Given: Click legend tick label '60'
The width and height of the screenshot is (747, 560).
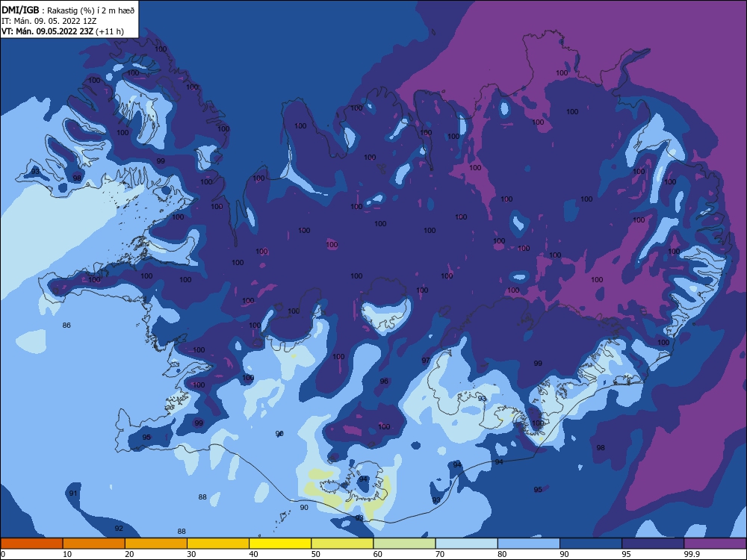Looking at the screenshot, I should pos(378,554).
